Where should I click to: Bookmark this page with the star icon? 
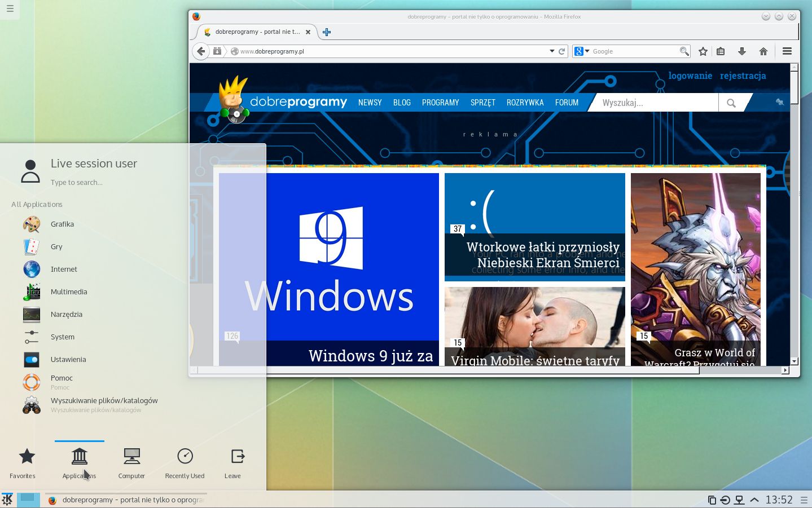pyautogui.click(x=703, y=51)
